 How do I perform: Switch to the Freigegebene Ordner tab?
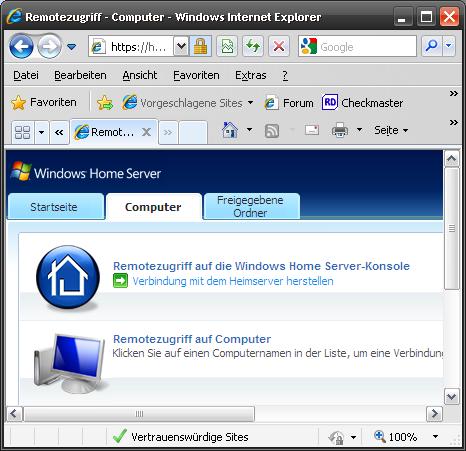tap(252, 206)
